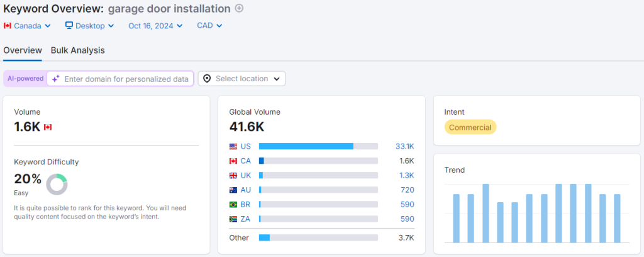Open the Canada country dropdown

(x=27, y=25)
